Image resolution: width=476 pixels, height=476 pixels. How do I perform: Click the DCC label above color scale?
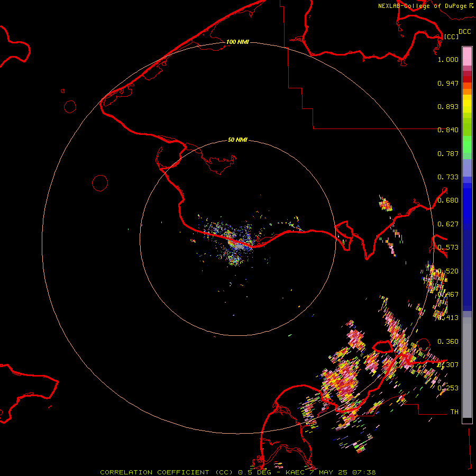tap(464, 31)
